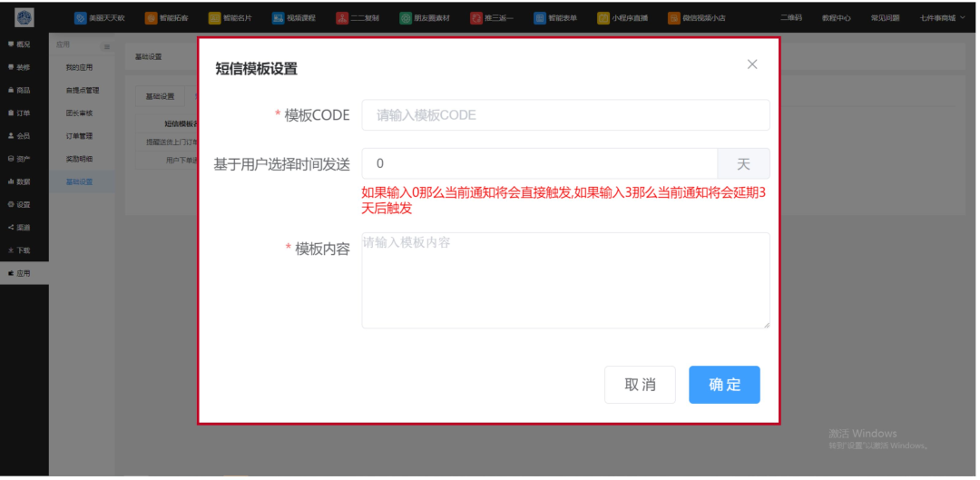Click the 天 unit label beside the days input
The height and width of the screenshot is (480, 980).
744,163
